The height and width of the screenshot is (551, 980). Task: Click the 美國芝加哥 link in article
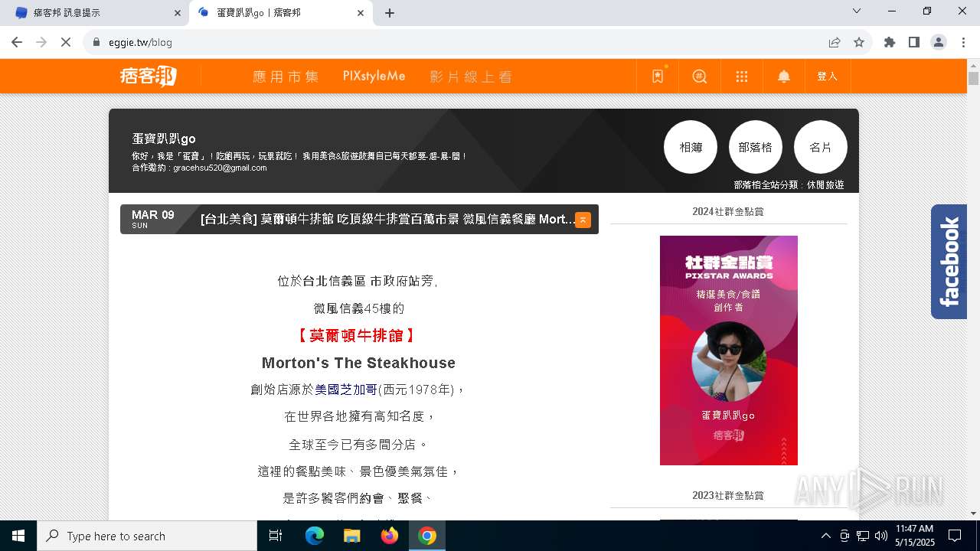click(346, 390)
